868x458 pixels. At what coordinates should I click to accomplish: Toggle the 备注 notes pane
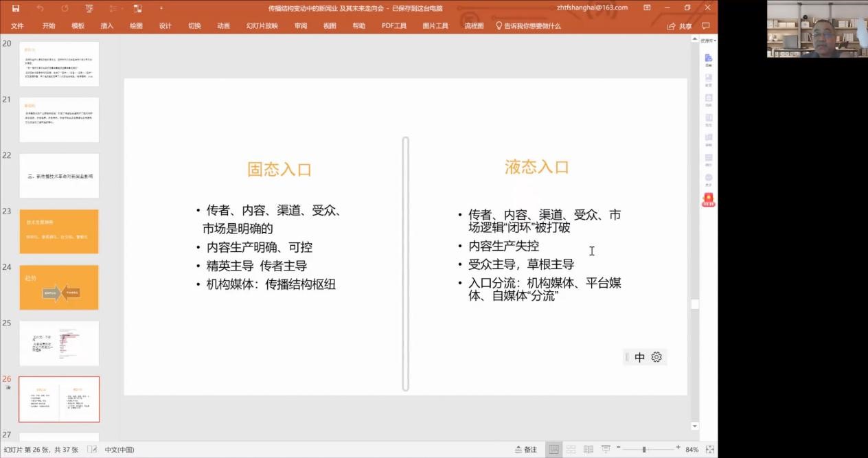[526, 450]
